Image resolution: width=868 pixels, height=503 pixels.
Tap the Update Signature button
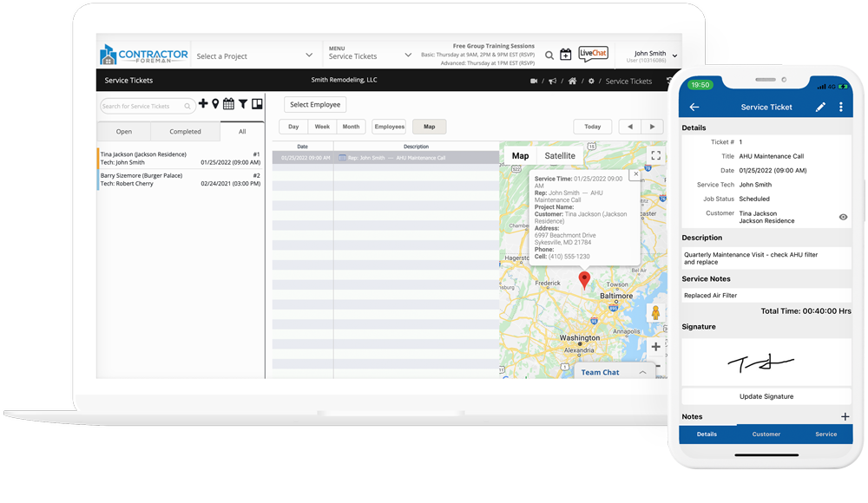point(766,396)
